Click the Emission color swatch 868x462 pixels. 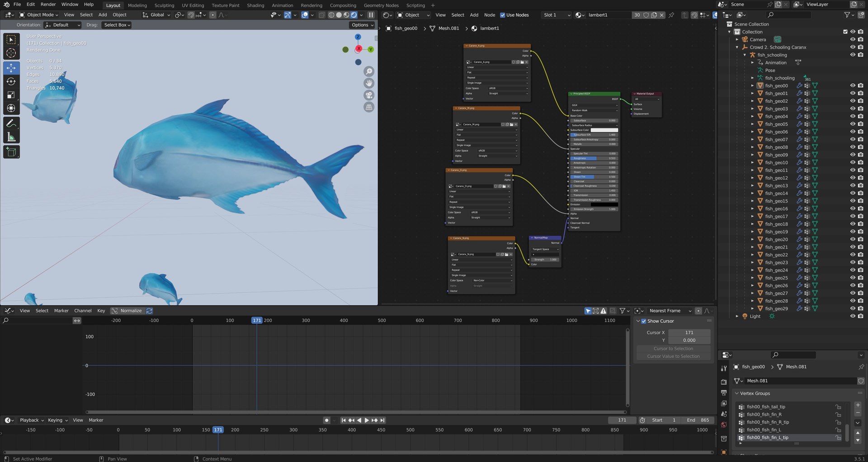[x=604, y=204]
